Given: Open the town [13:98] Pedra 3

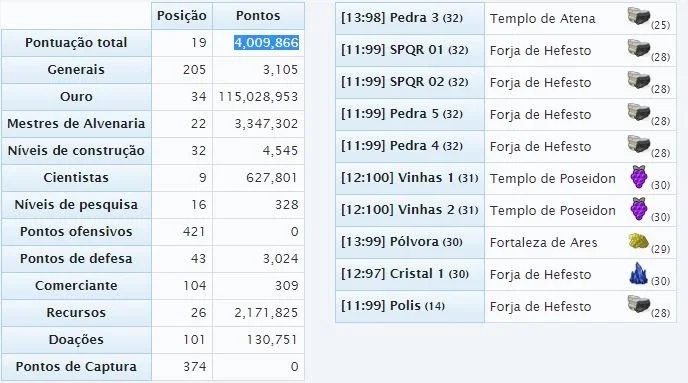Looking at the screenshot, I should point(401,18).
